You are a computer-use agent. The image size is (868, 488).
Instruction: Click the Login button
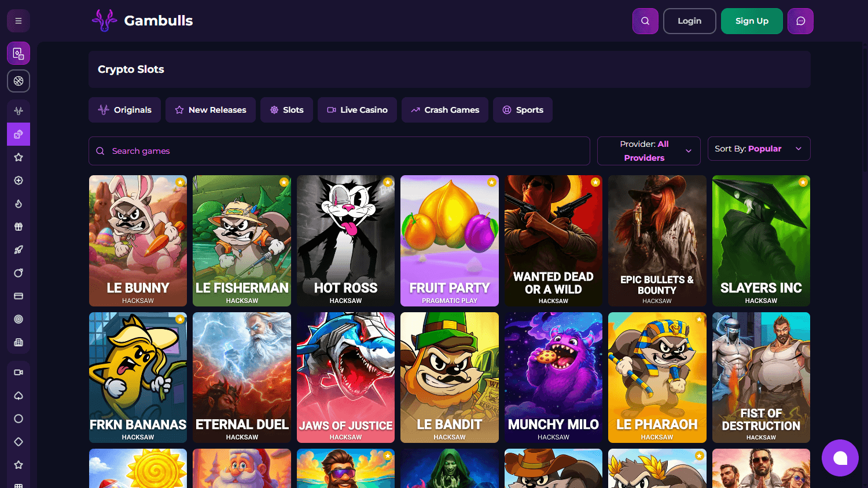[x=690, y=21]
